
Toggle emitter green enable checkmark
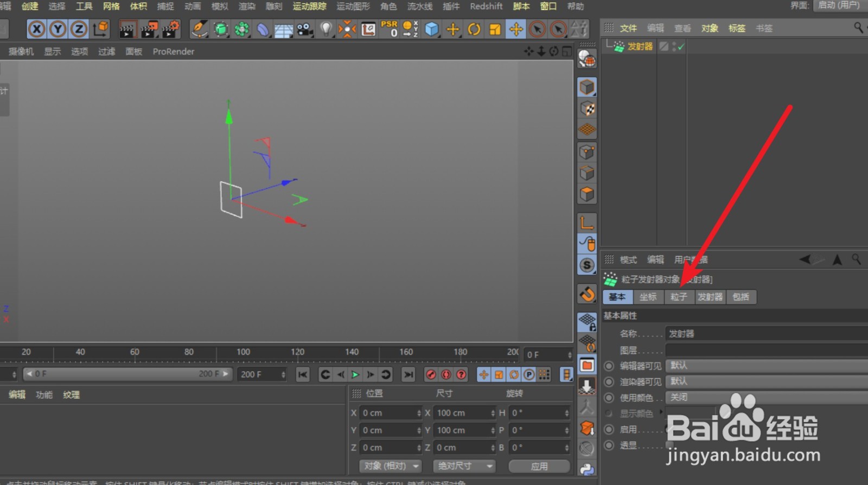pos(681,47)
